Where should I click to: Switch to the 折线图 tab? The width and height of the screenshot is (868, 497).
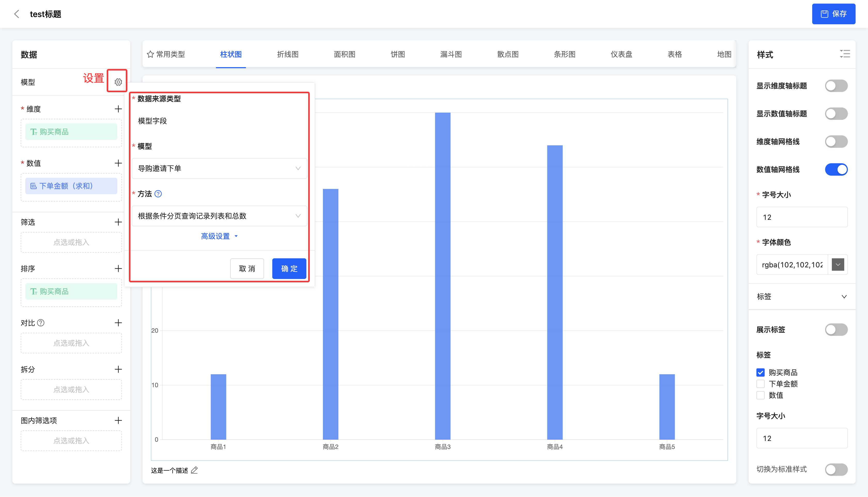(x=288, y=54)
